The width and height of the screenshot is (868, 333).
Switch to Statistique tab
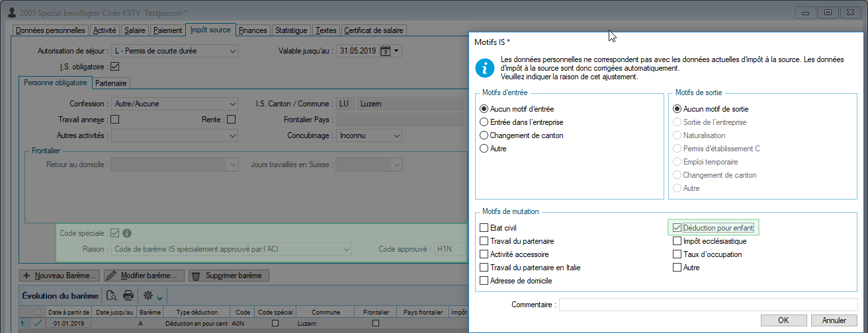[291, 30]
